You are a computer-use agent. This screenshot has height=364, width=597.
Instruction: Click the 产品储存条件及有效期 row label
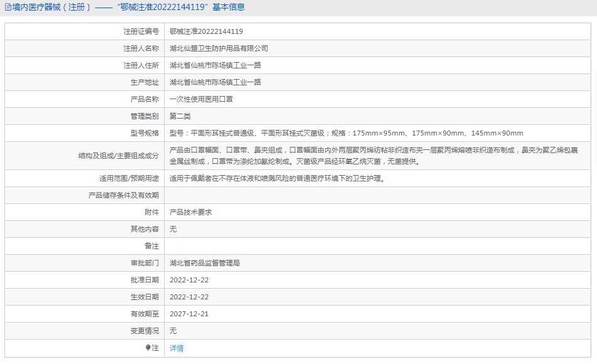(x=123, y=195)
